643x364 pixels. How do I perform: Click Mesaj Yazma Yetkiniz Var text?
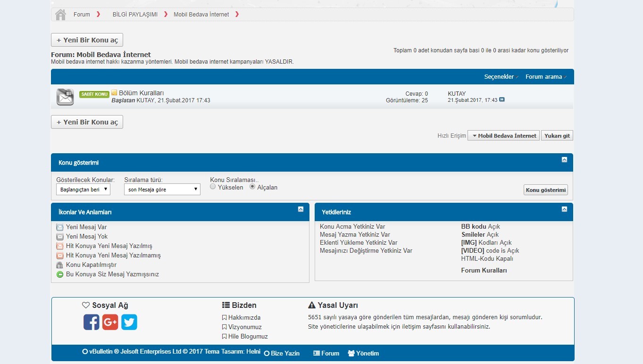click(x=355, y=235)
